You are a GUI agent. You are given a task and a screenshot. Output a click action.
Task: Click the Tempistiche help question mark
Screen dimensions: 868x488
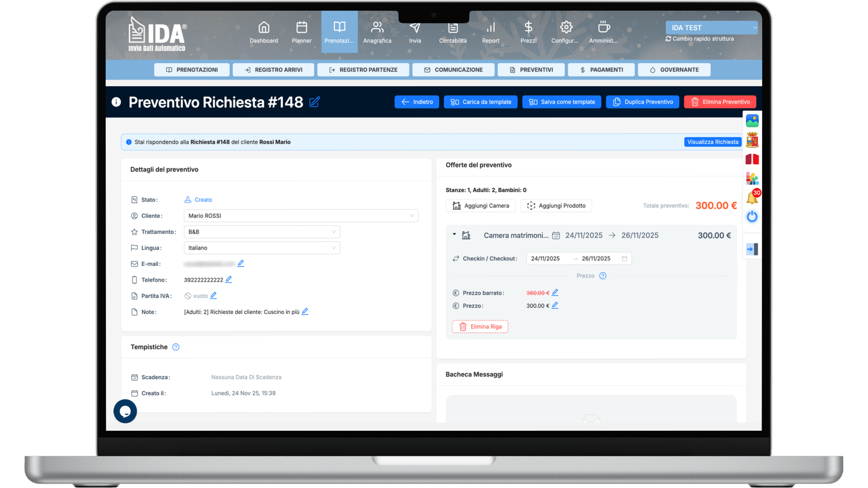click(x=176, y=347)
